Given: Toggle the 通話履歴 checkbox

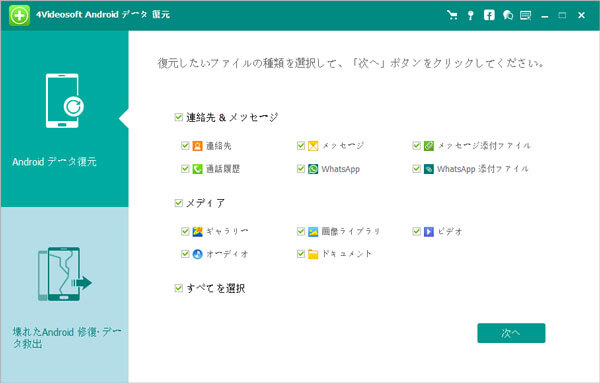Looking at the screenshot, I should [185, 168].
